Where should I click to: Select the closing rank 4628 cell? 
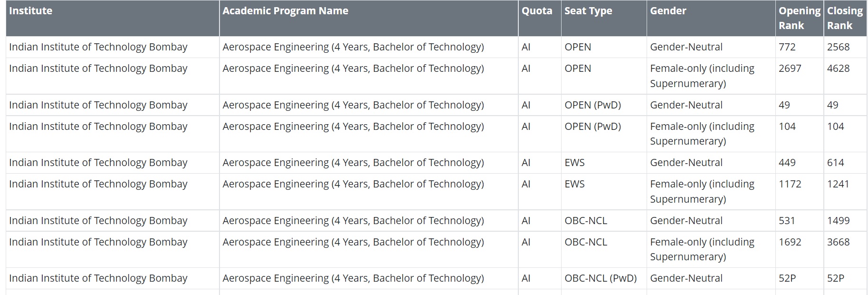coord(838,69)
